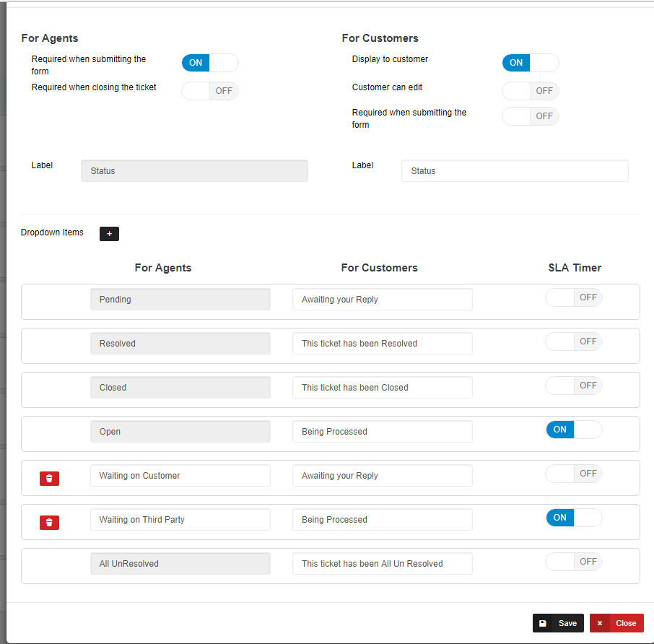Click the Waiting on Third Party agent field
This screenshot has width=654, height=644.
(x=180, y=520)
